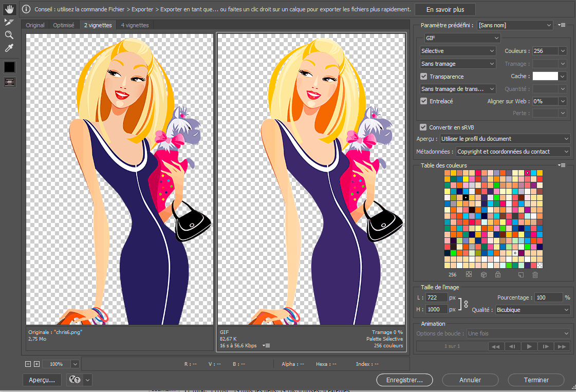This screenshot has height=392, width=576.
Task: Toggle the Convertir en sRVB checkbox
Action: point(423,127)
